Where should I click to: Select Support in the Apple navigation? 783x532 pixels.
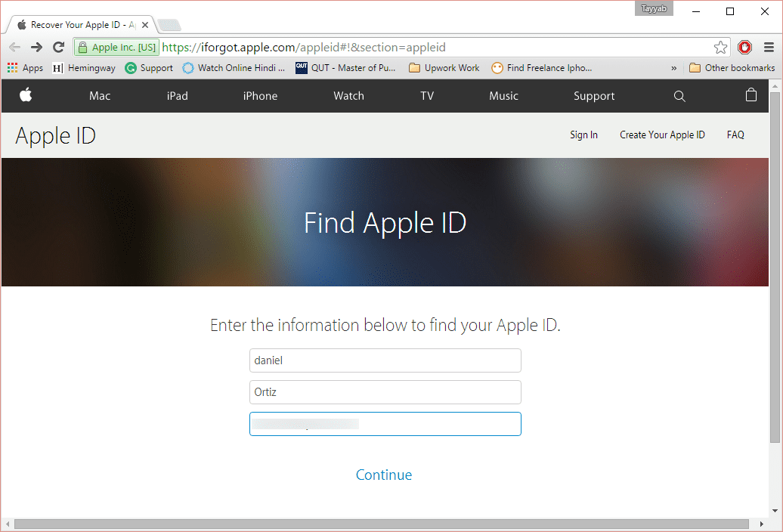coord(594,96)
